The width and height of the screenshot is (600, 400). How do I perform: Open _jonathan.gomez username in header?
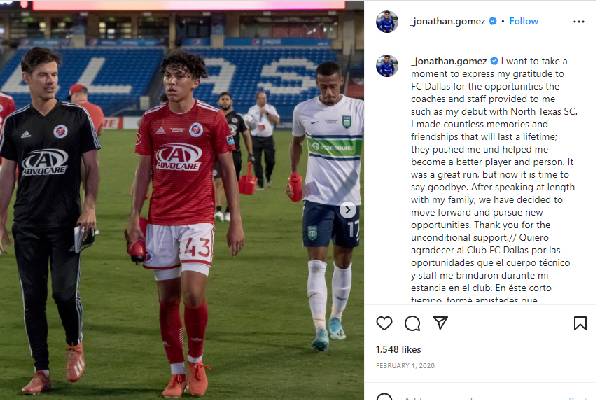pos(448,21)
